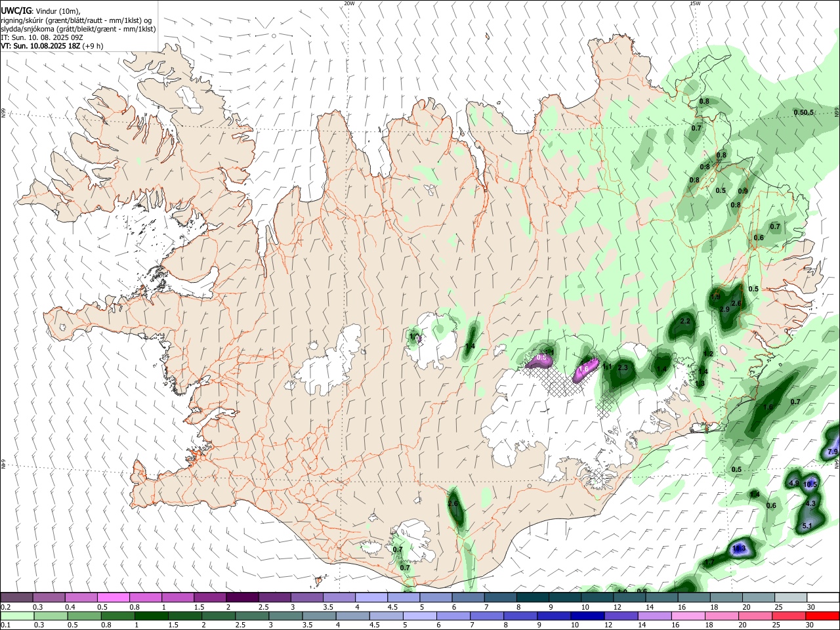Click the '4.3' value in the offshore rain cell
The width and height of the screenshot is (840, 630).
(810, 504)
